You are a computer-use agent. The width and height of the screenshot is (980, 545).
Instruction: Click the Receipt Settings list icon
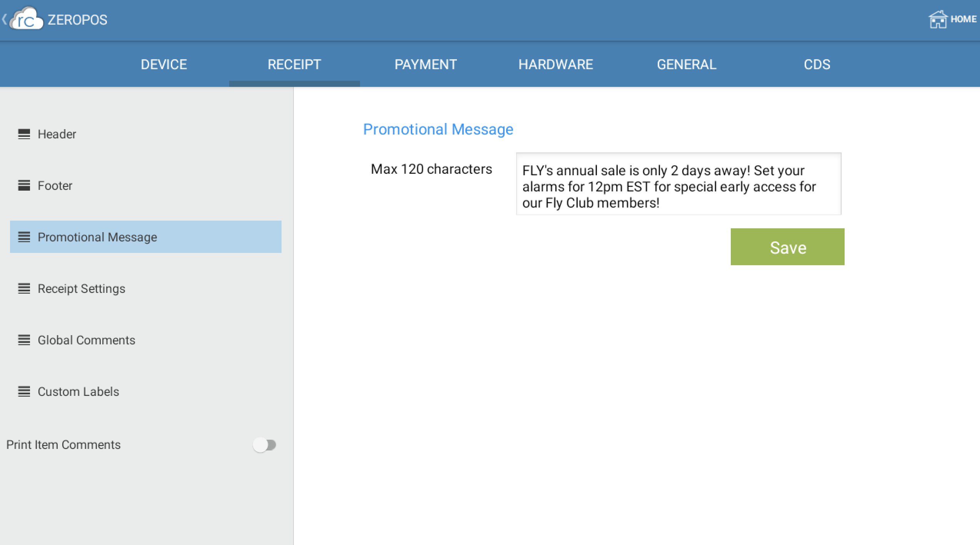click(24, 289)
